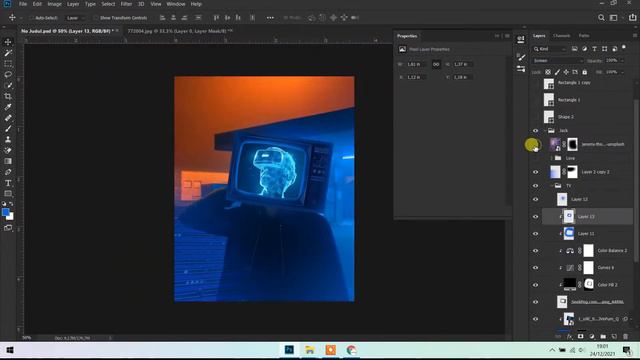Image resolution: width=640 pixels, height=360 pixels.
Task: Add a layer mask from Layers footer
Action: (580, 336)
